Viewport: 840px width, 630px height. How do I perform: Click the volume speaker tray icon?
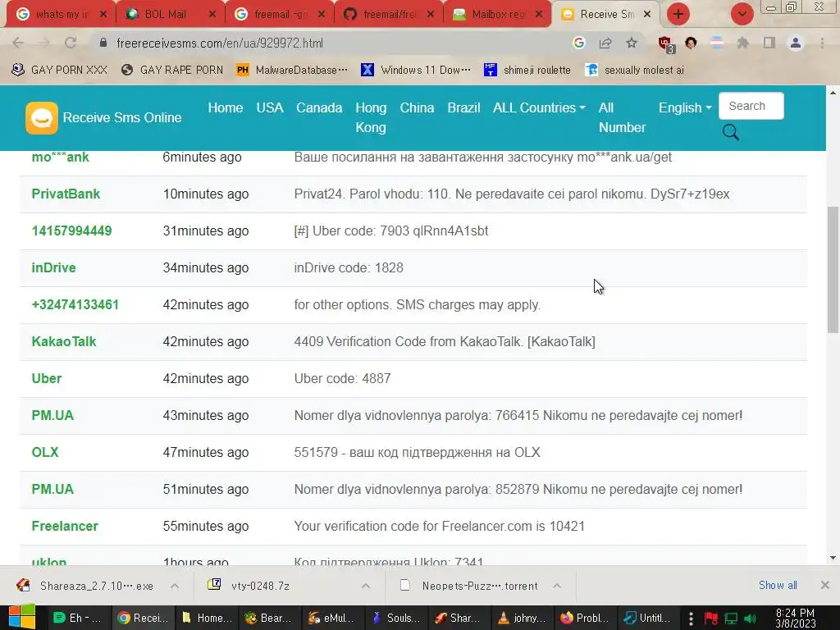[751, 619]
